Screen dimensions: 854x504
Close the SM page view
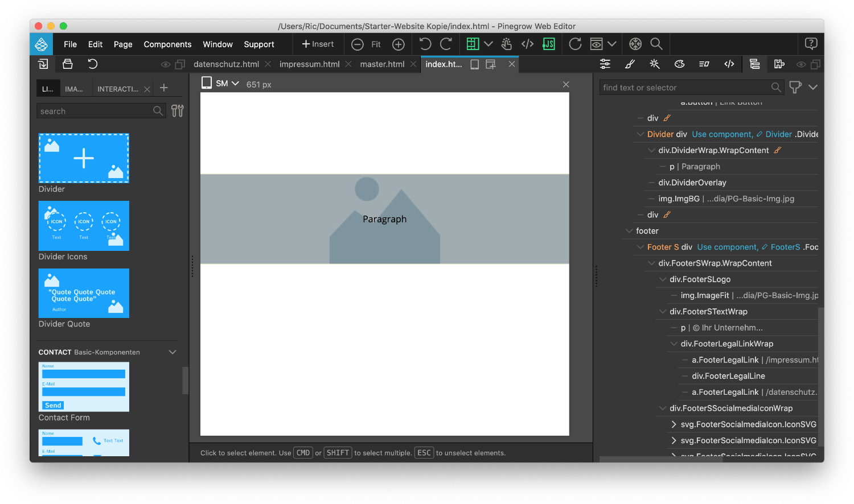pyautogui.click(x=566, y=84)
